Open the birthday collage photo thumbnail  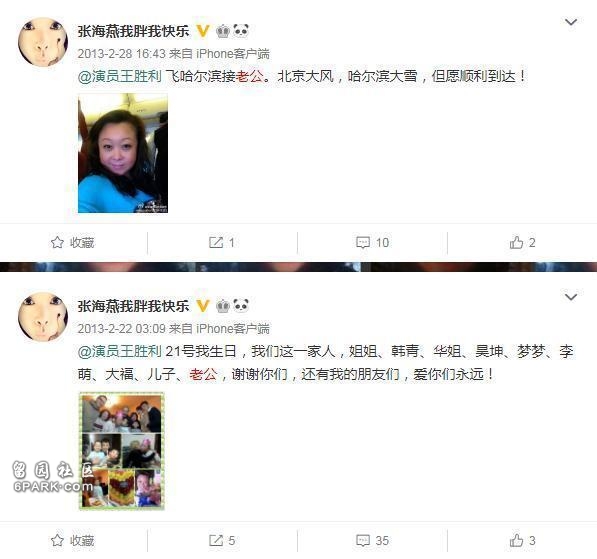[x=122, y=450]
